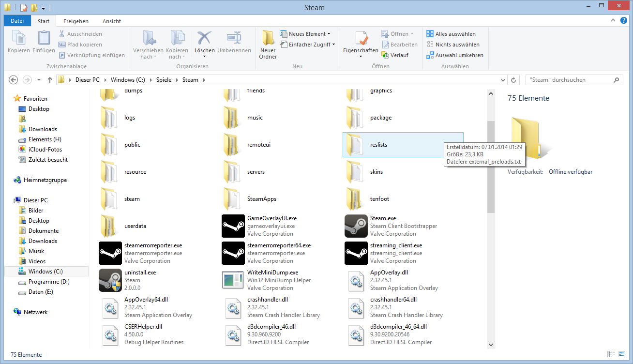Collapse the ribbon with the chevron
This screenshot has height=364, width=633.
tap(614, 21)
